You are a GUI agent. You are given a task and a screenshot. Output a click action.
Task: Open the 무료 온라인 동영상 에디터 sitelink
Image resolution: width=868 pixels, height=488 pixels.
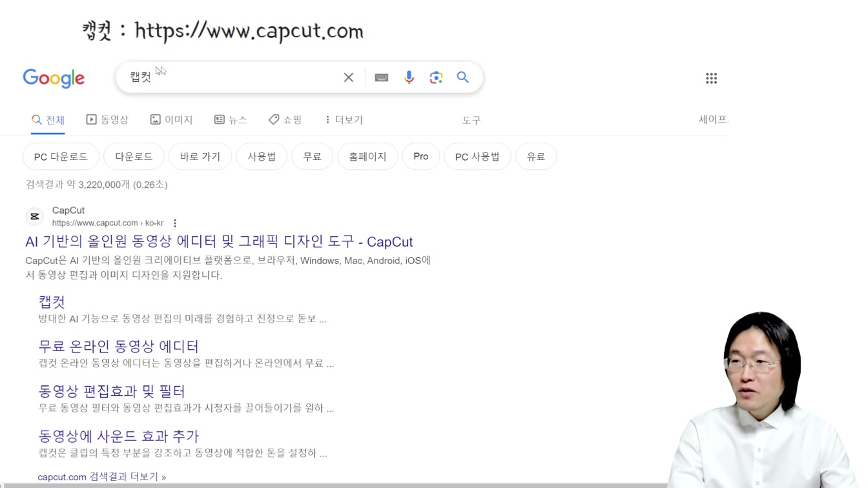(x=119, y=347)
